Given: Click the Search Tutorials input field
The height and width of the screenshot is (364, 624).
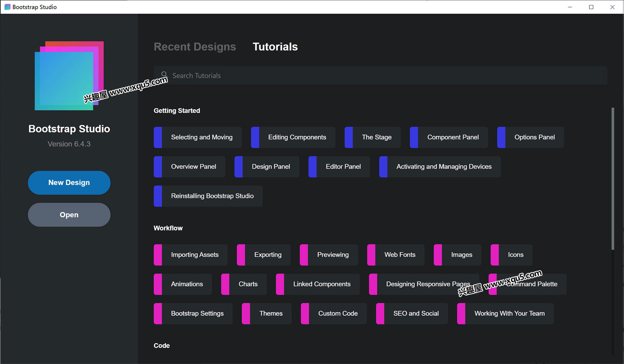Looking at the screenshot, I should [380, 75].
